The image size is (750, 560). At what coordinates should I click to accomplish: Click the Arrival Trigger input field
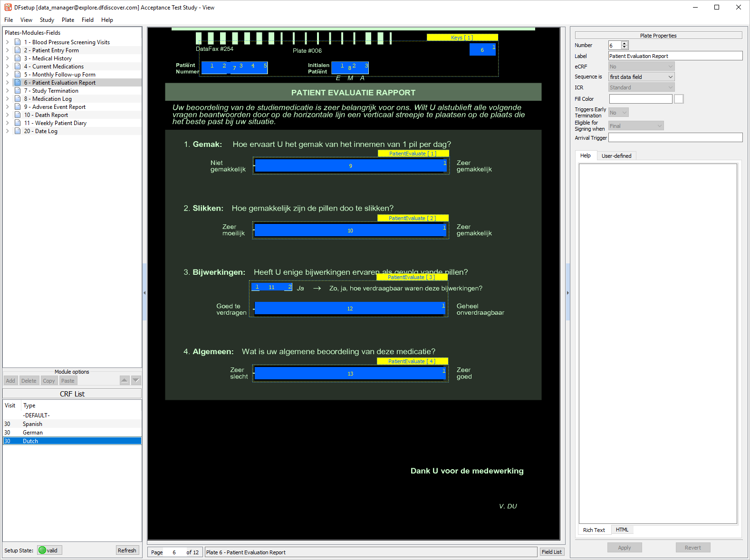(x=675, y=138)
